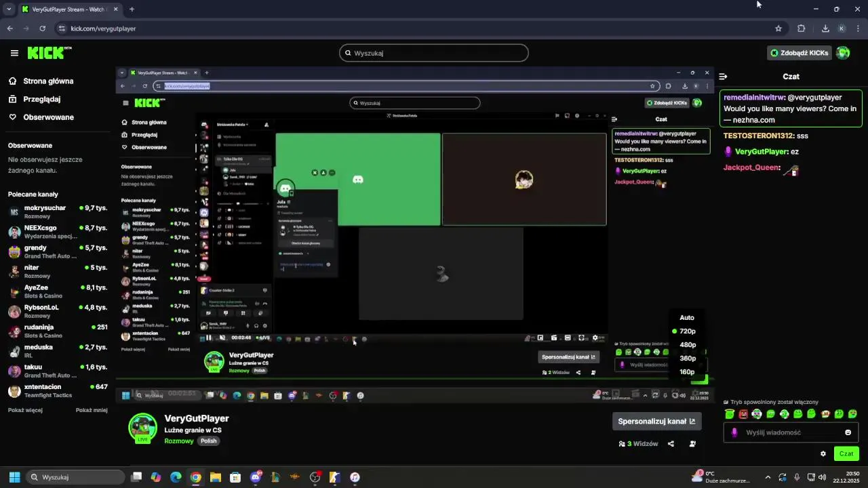Select 360p video quality
868x488 pixels.
click(x=687, y=359)
